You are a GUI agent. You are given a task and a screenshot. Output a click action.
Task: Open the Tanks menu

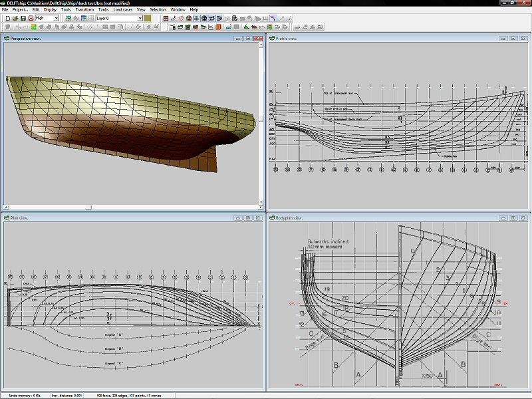click(x=103, y=10)
